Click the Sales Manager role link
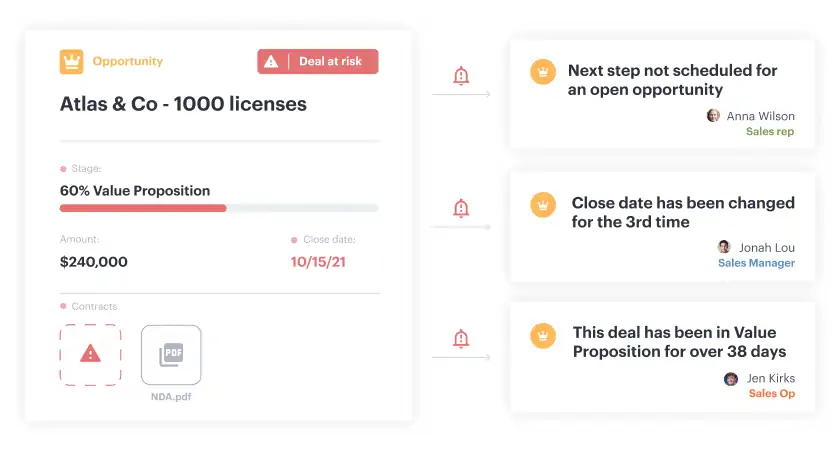Image resolution: width=840 pixels, height=451 pixels. 756,263
